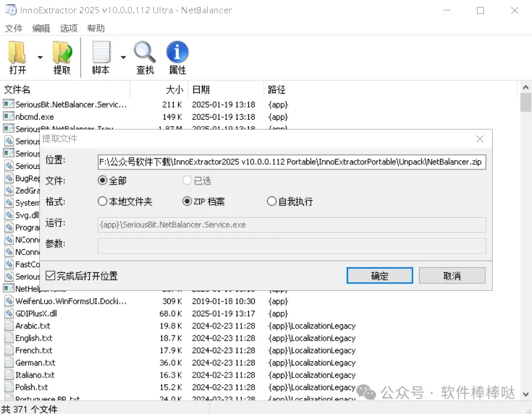Click the status bar 共 371 个文件
Screen dimensions: 532x414
pos(30,409)
